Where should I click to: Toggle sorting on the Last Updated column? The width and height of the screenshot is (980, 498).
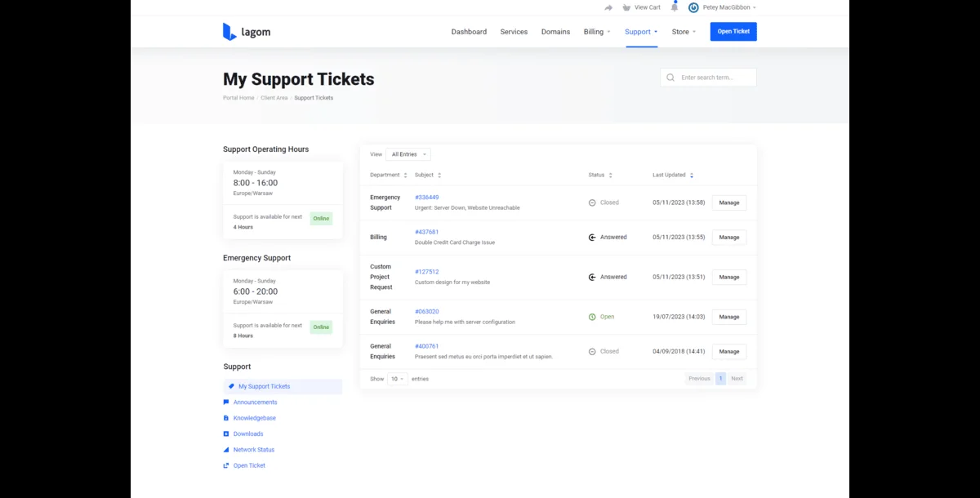(692, 175)
